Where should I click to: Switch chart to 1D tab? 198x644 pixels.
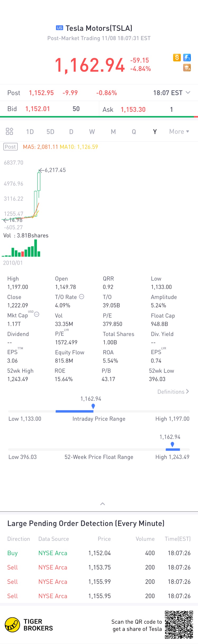(30, 132)
